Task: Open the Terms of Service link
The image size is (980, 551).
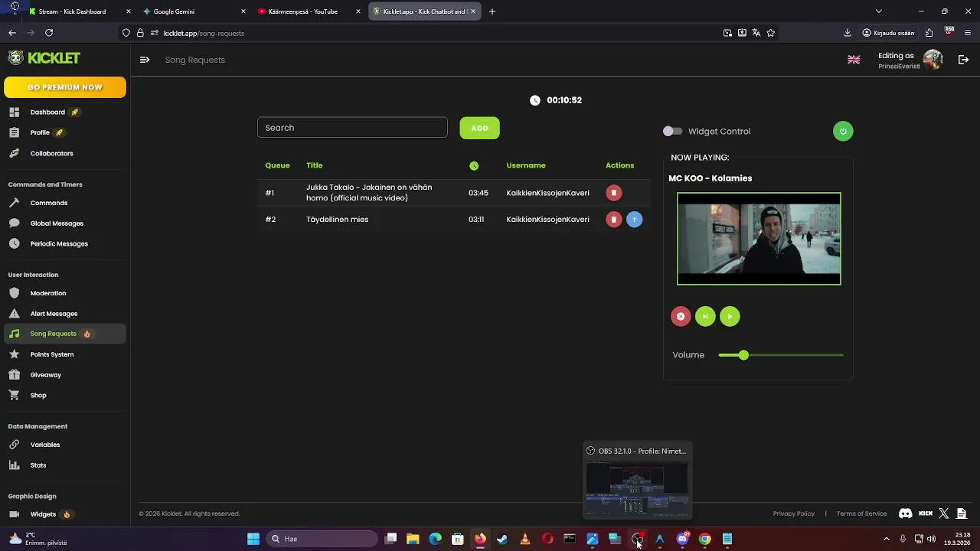Action: coord(861,514)
